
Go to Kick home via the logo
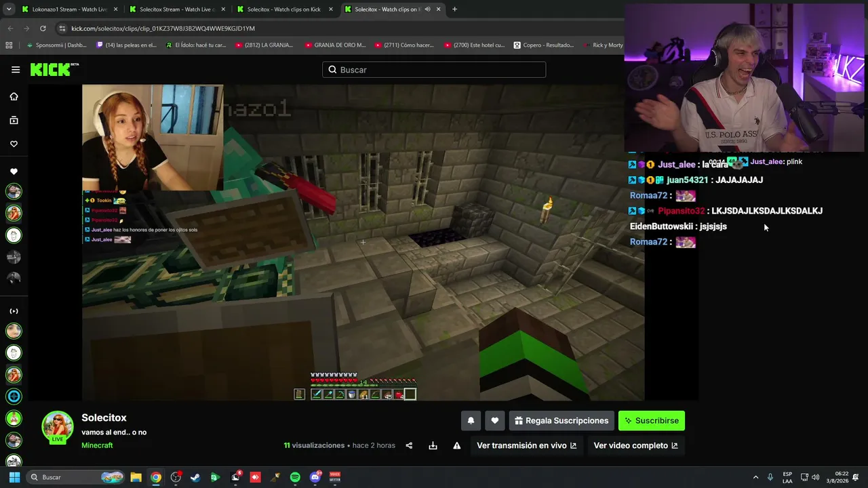click(x=54, y=69)
